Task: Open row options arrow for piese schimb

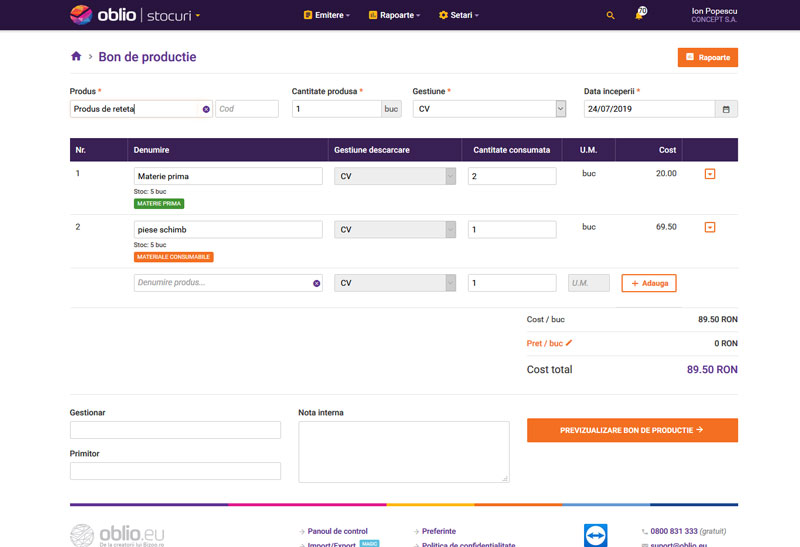Action: coord(710,227)
